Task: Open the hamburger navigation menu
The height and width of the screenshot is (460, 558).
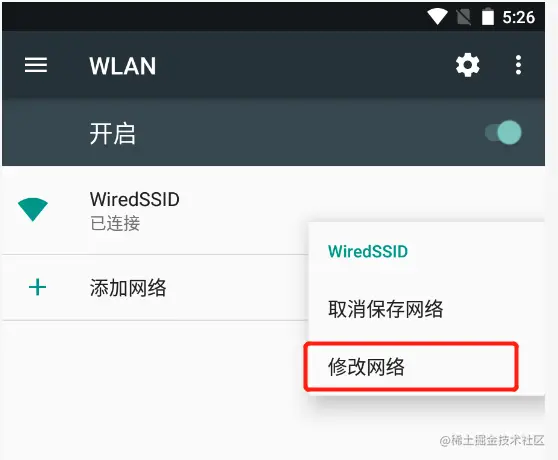Action: click(36, 65)
